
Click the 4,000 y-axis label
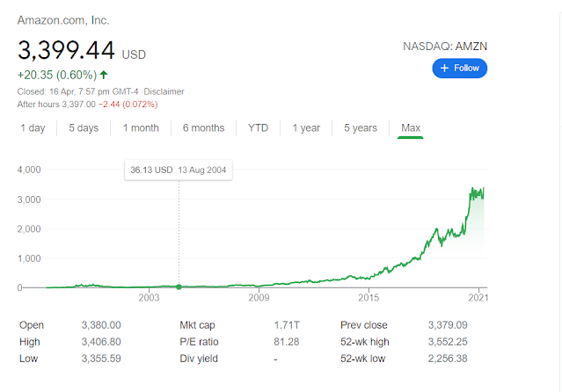pos(29,170)
